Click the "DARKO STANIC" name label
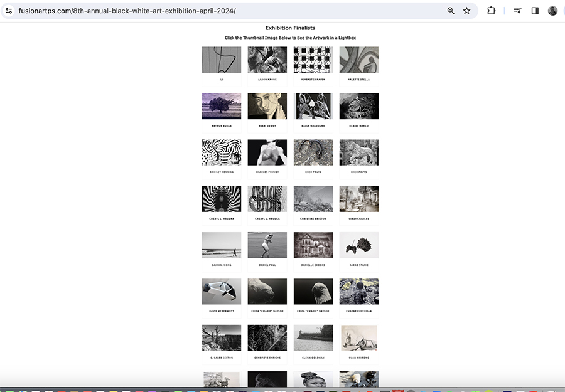The image size is (565, 392). (359, 265)
